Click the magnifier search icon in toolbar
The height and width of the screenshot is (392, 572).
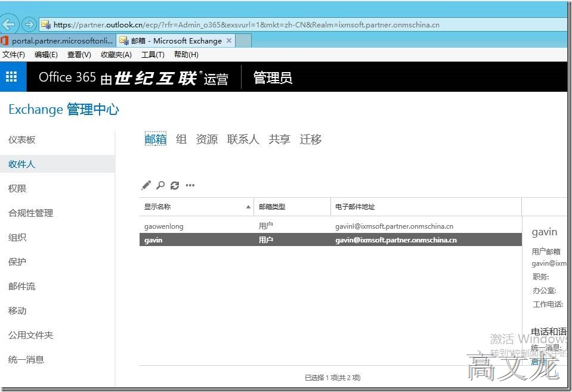pyautogui.click(x=160, y=185)
